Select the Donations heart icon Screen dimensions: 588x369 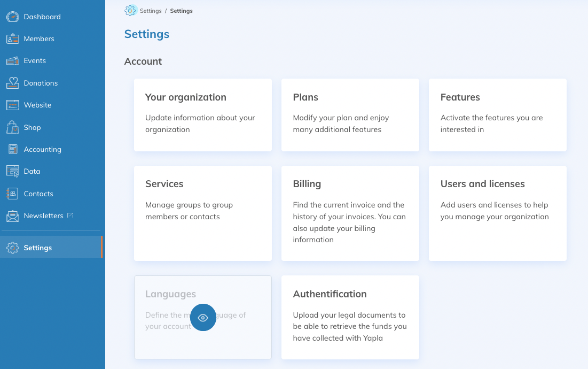click(x=12, y=83)
